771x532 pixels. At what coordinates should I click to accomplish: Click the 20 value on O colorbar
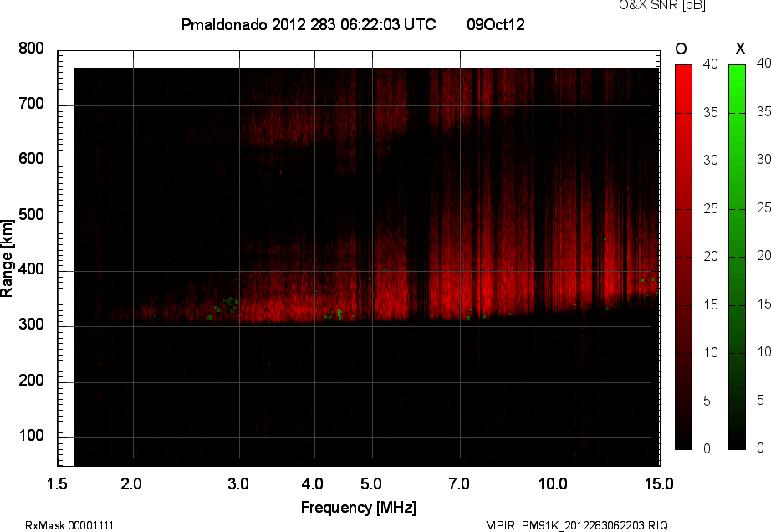click(711, 256)
